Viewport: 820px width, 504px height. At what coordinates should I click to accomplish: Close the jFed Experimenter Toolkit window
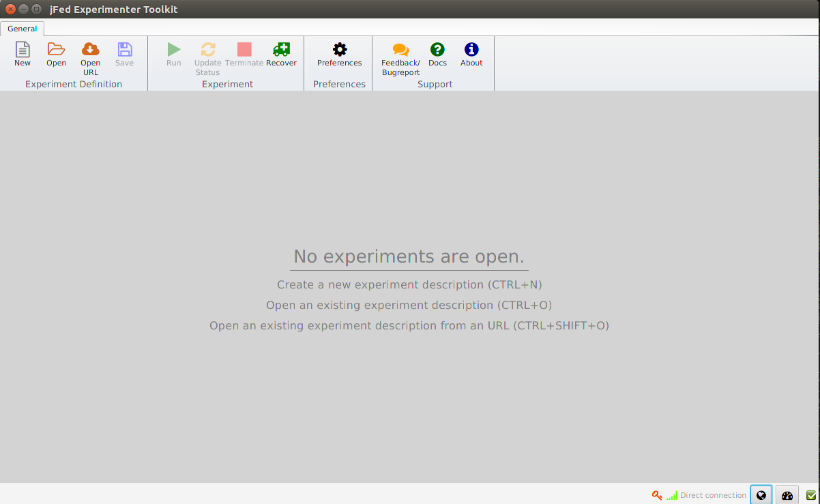point(10,10)
